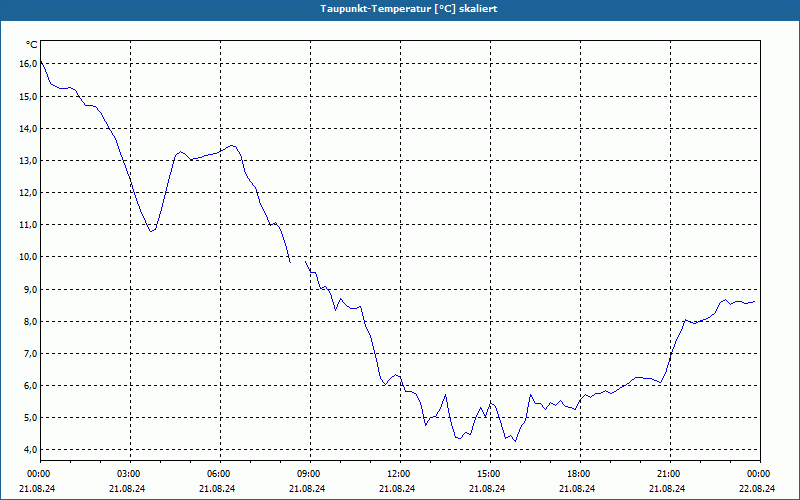Viewport: 800px width, 500px height.
Task: Click the 5,0 y-axis label
Action: click(x=30, y=418)
